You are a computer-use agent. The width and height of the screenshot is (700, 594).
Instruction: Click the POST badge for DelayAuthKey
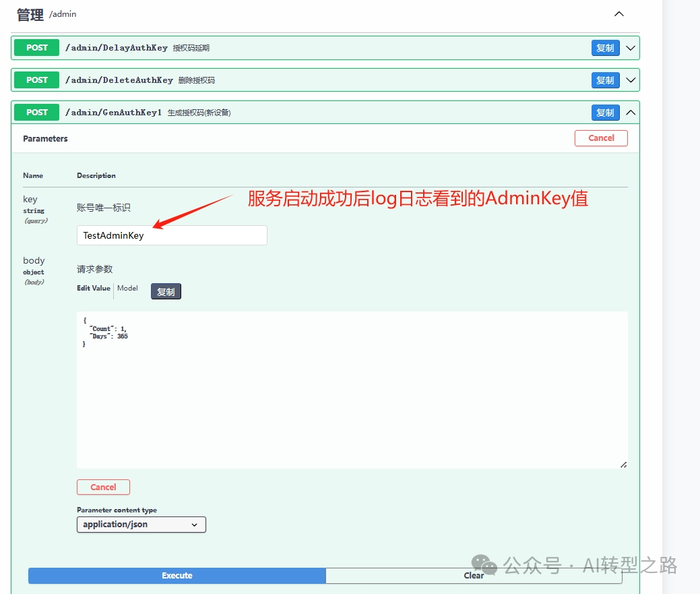[36, 47]
